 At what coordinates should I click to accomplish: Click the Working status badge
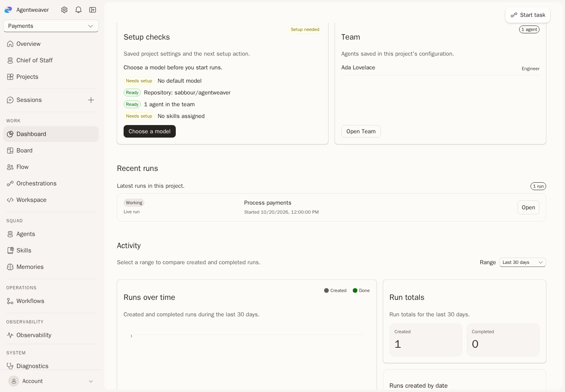pos(134,203)
